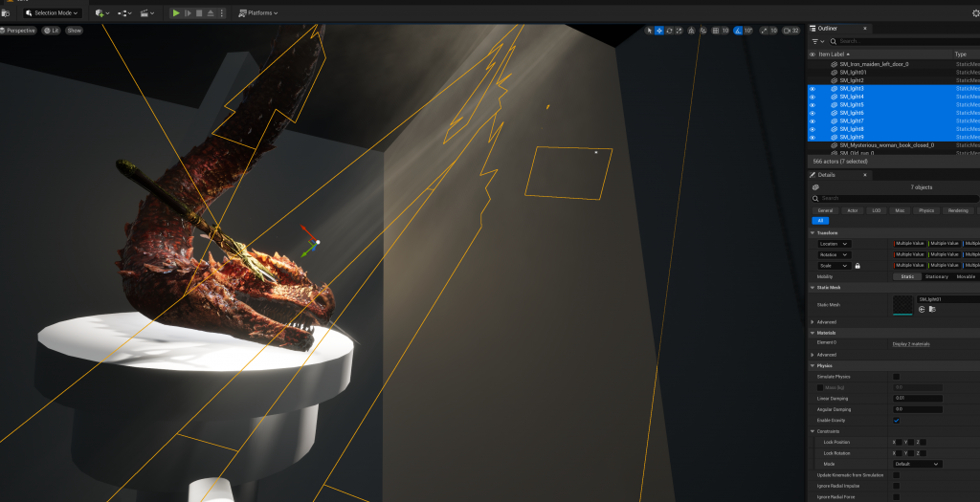980x502 pixels.
Task: Select the All filter in Details
Action: tap(820, 221)
